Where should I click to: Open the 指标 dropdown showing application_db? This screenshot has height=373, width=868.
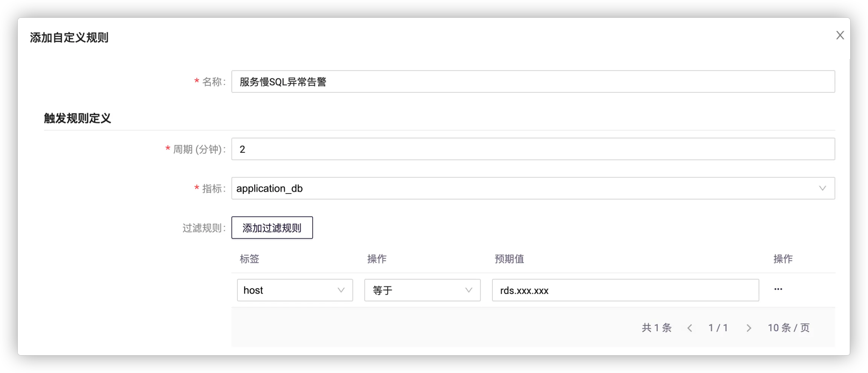[533, 188]
